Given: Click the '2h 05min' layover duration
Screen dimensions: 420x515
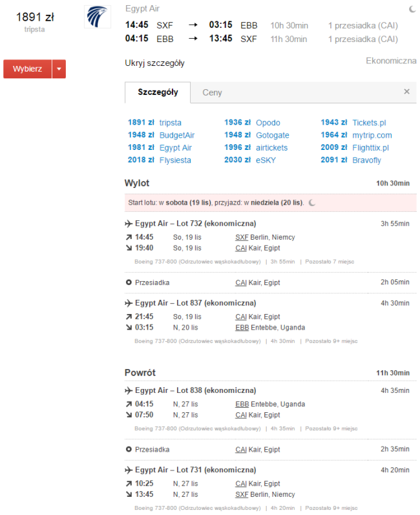Looking at the screenshot, I should pos(395,282).
